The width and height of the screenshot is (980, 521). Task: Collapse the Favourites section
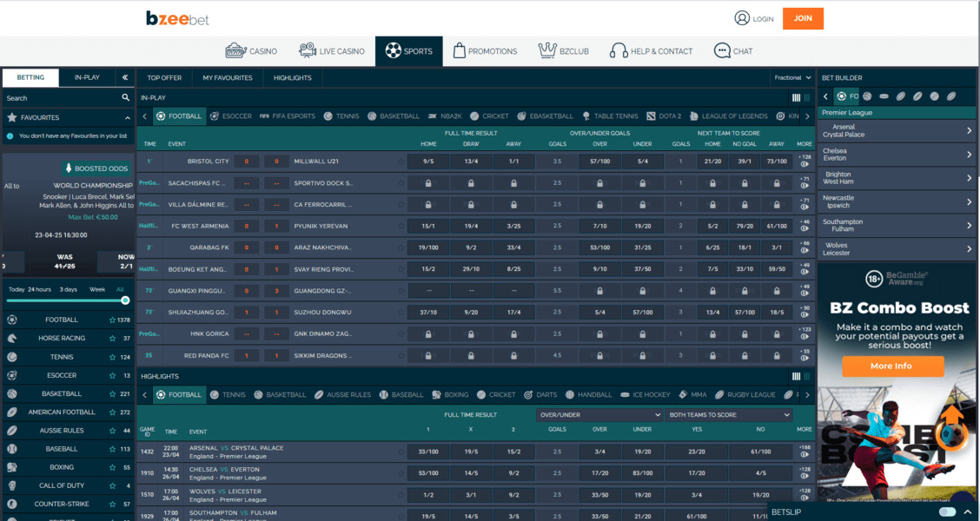click(128, 117)
